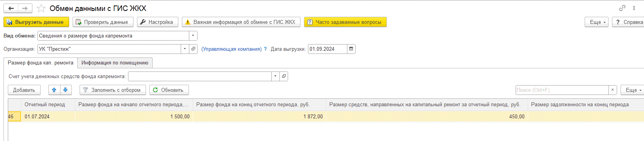Screen dimensions: 644x141
Task: Click Размер фонда на конец отчетного периода header
Action: [x=260, y=104]
